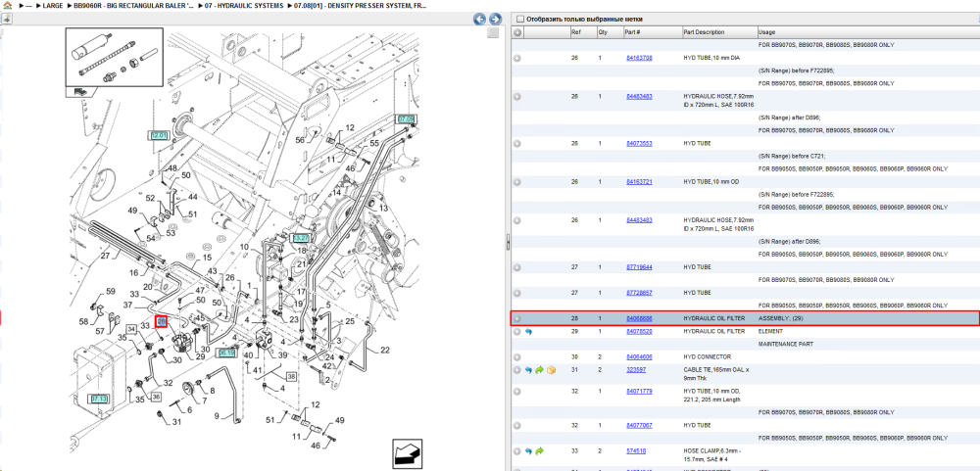
Task: Click the Part Description column header
Action: (704, 32)
